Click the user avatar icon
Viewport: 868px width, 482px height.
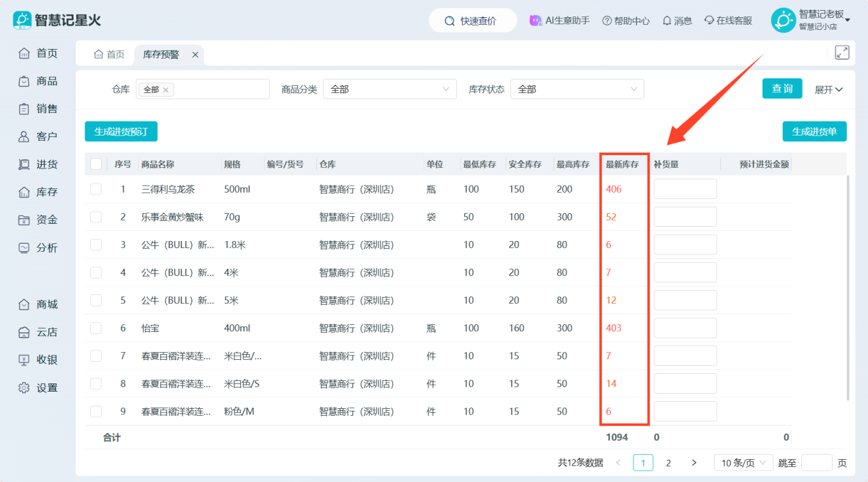click(783, 20)
